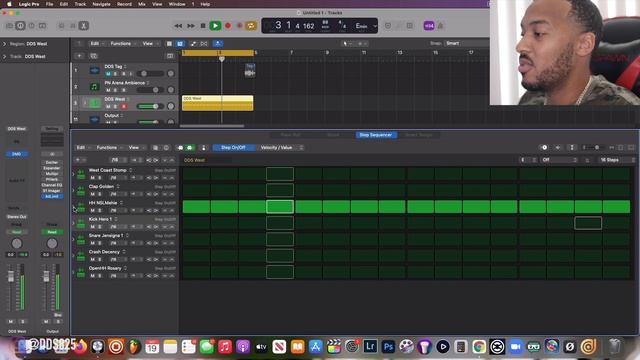Viewport: 640px width, 360px height.
Task: Toggle the Inspector button in toolbar
Action: (20, 26)
